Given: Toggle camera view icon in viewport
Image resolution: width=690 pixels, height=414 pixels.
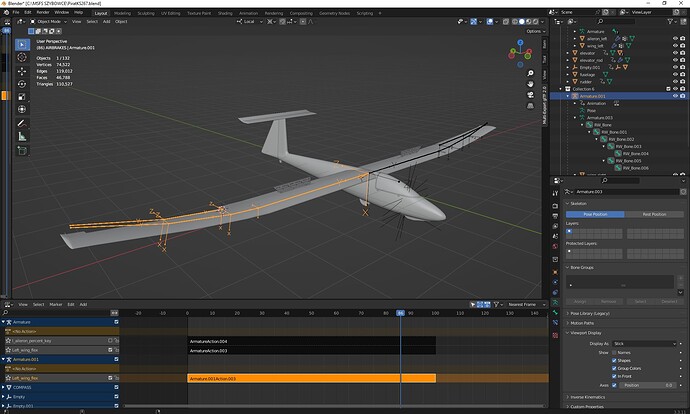Looking at the screenshot, I should (530, 95).
